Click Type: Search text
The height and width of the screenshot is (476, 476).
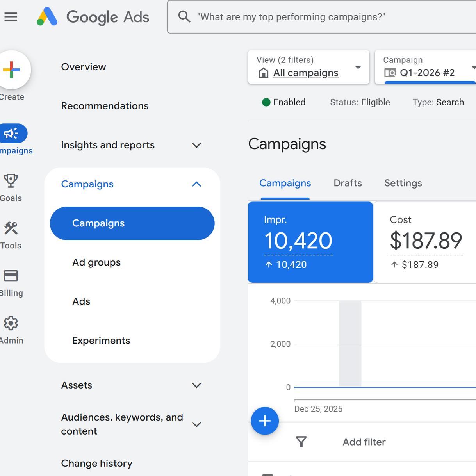pos(438,102)
